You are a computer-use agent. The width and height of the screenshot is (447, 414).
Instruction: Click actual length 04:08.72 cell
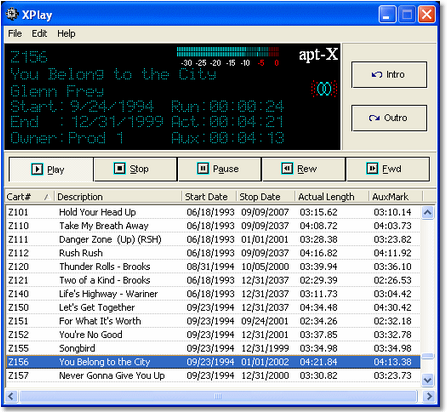318,226
